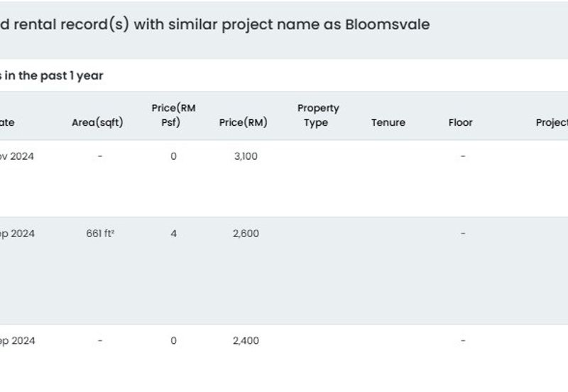568x392 pixels.
Task: Click the Psf 0 cell in the 3,100 row
Action: pyautogui.click(x=173, y=156)
